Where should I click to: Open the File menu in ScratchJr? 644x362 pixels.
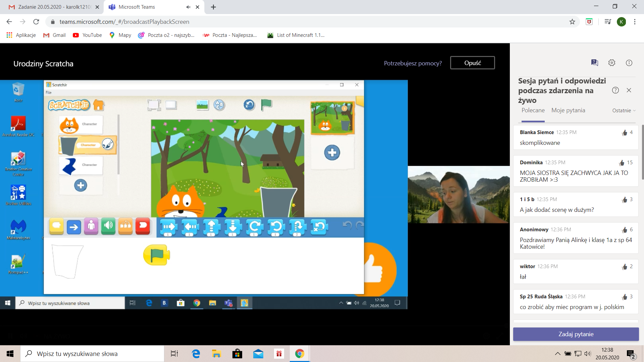pyautogui.click(x=49, y=93)
